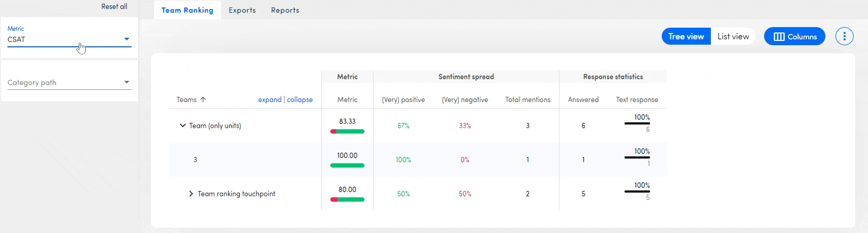Click Reset all filters
The width and height of the screenshot is (868, 233).
point(114,6)
